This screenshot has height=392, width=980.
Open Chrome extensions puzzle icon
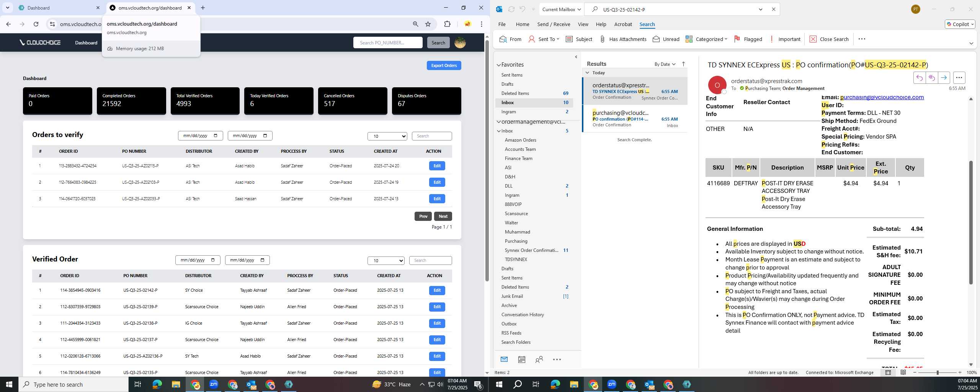pos(447,24)
